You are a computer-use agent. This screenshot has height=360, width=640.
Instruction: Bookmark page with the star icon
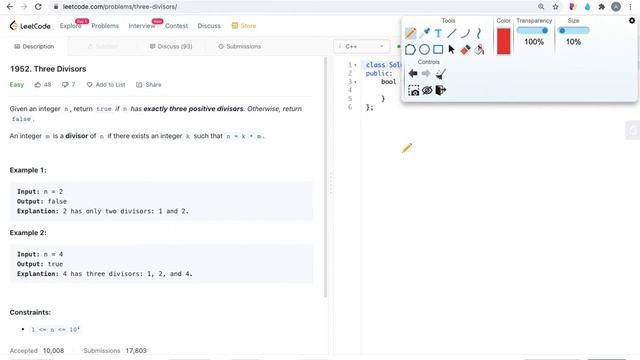[x=556, y=7]
